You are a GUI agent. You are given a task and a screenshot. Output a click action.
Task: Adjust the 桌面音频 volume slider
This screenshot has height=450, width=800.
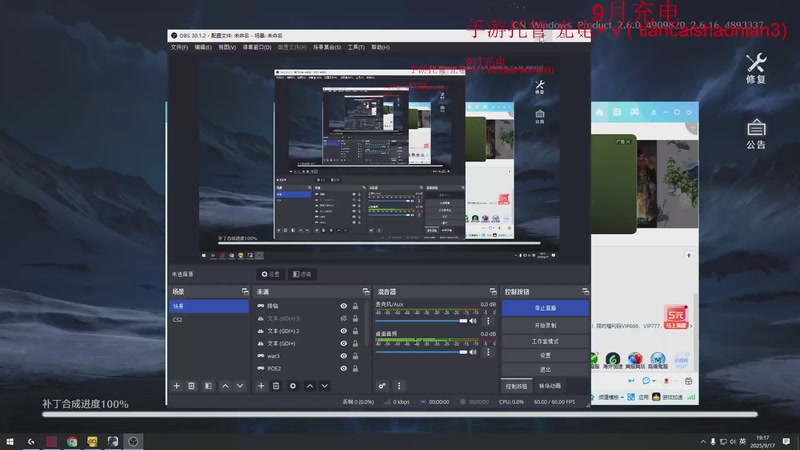[x=421, y=352]
